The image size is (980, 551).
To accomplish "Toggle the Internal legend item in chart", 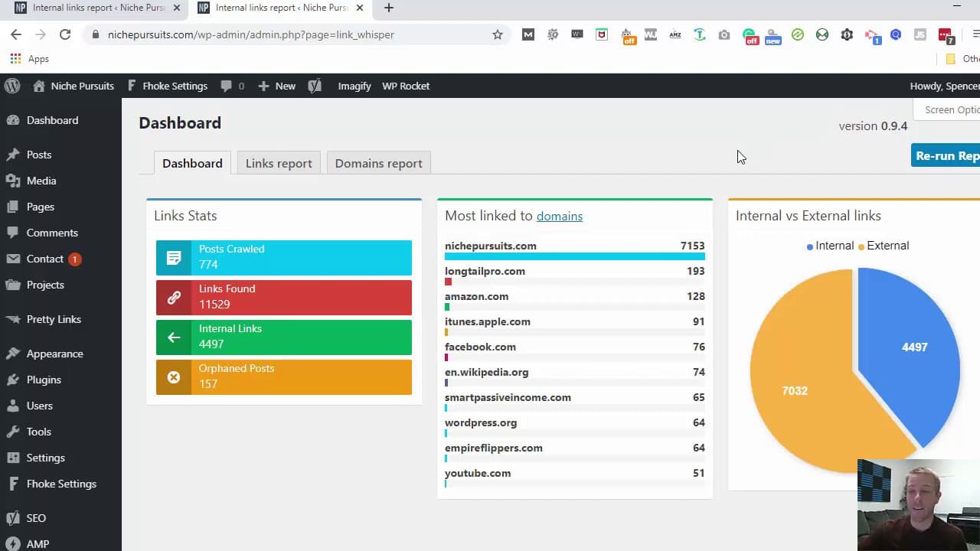I will click(830, 246).
